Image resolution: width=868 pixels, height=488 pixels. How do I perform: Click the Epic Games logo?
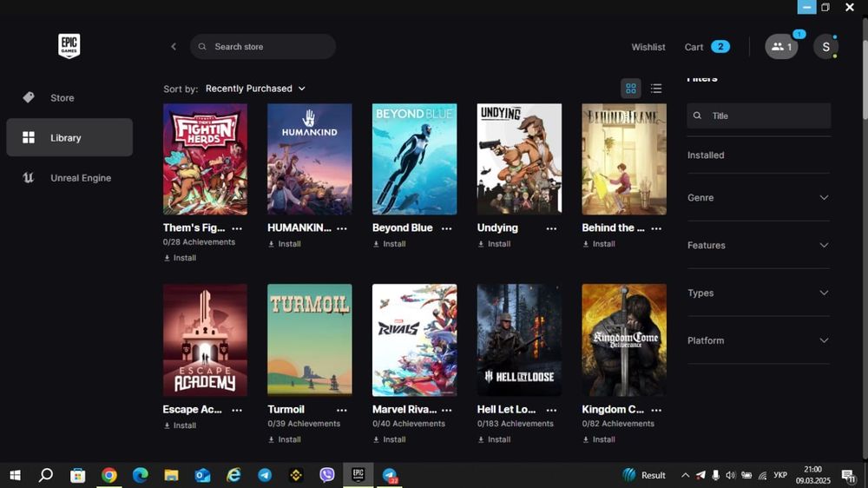[69, 46]
